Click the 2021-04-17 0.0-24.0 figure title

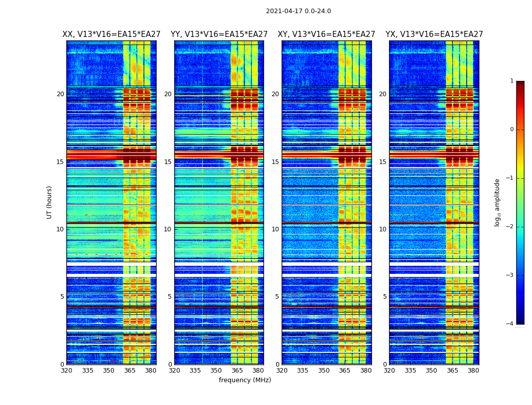click(x=298, y=11)
